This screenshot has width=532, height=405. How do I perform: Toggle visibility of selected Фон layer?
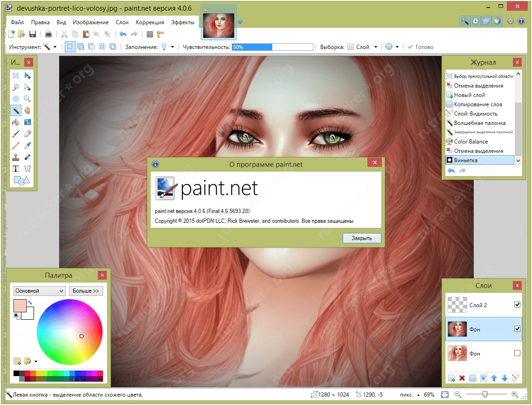tap(517, 329)
